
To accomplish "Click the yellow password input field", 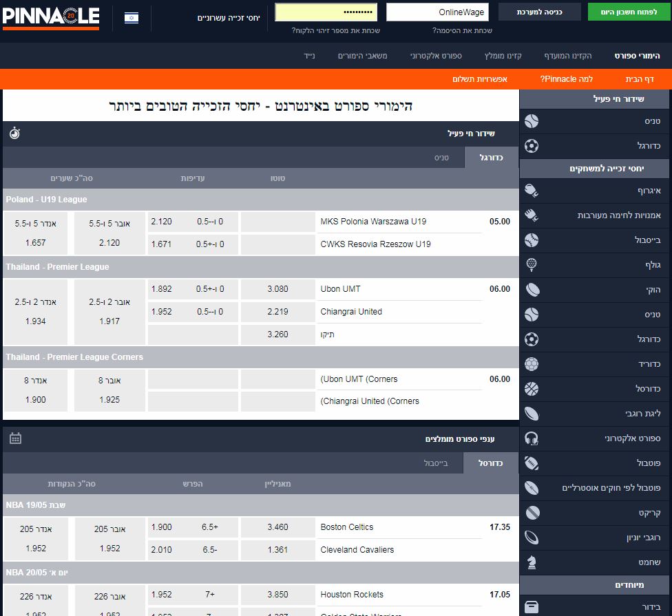I will click(326, 12).
